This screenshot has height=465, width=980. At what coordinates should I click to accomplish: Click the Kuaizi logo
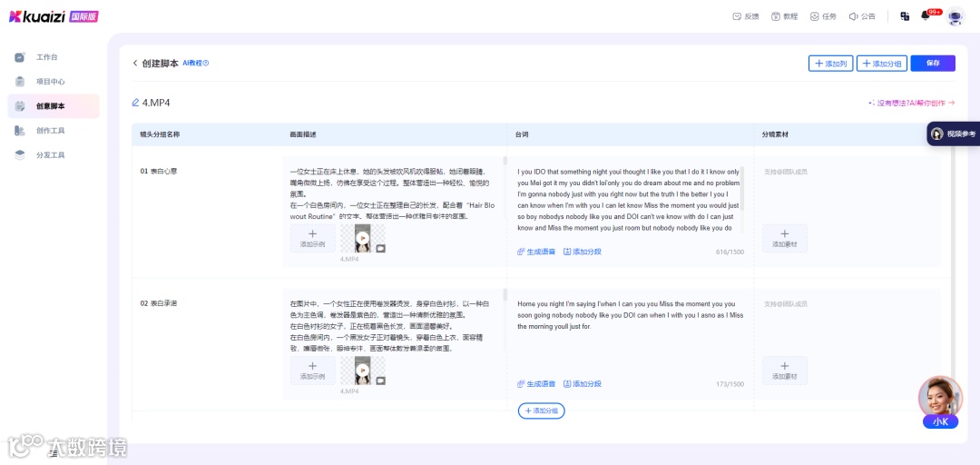(36, 17)
